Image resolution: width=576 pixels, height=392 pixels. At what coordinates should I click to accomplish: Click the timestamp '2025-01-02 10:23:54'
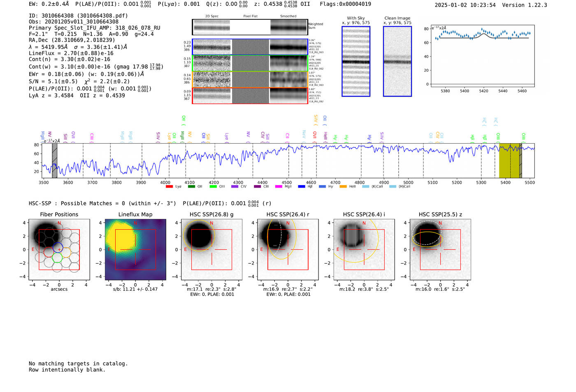[465, 5]
